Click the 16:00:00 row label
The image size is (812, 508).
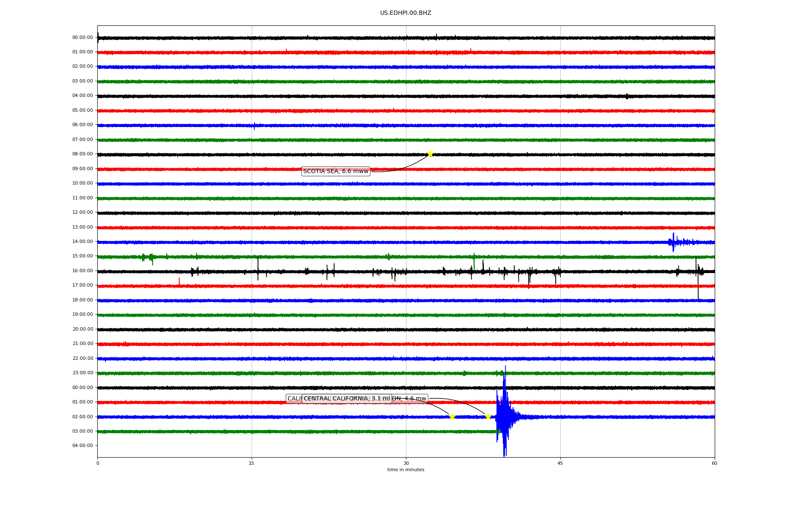[x=82, y=271]
